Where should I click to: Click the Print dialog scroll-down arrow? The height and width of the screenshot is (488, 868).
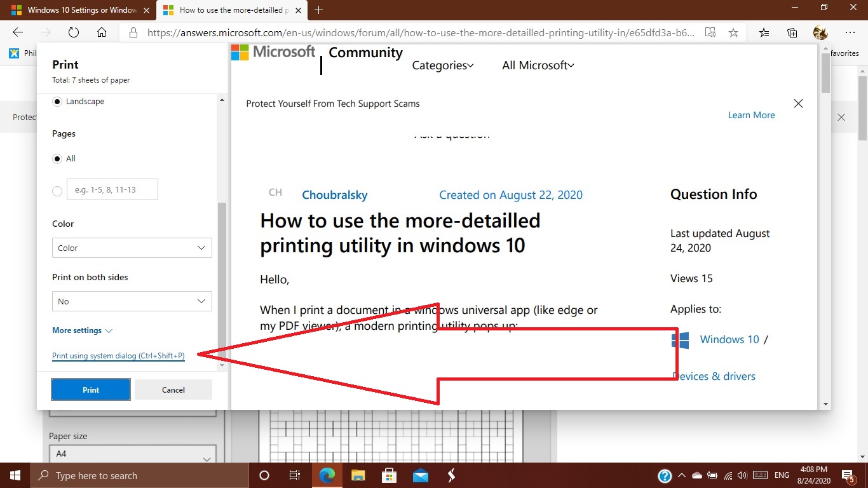(222, 366)
